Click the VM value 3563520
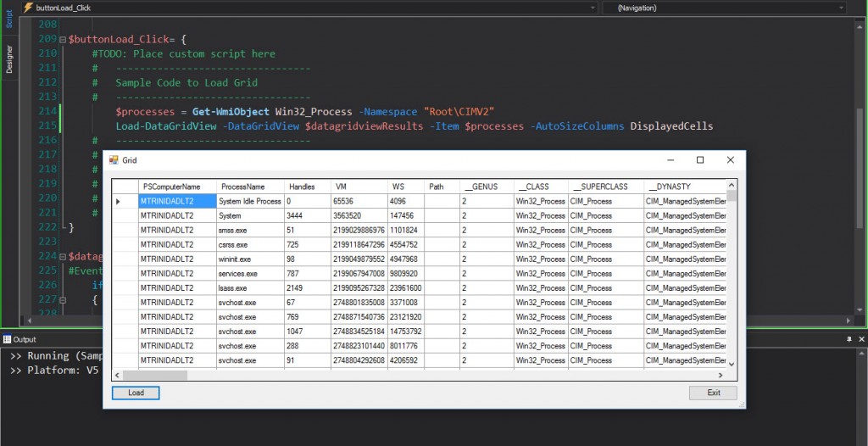The width and height of the screenshot is (868, 446). point(359,215)
